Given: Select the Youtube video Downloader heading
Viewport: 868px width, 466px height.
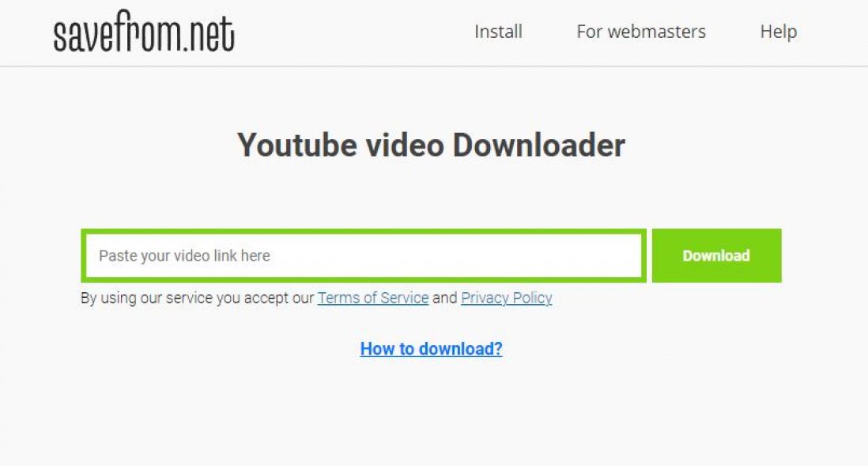Looking at the screenshot, I should 431,145.
